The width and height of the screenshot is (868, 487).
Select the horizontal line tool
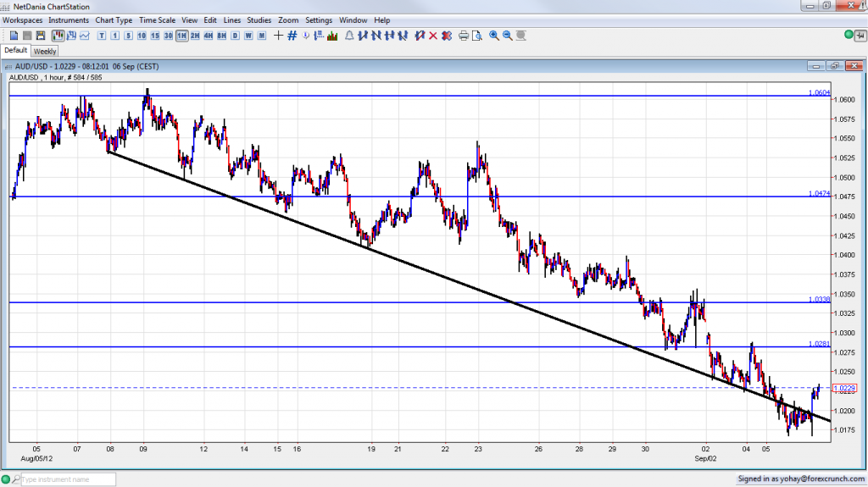(389, 36)
